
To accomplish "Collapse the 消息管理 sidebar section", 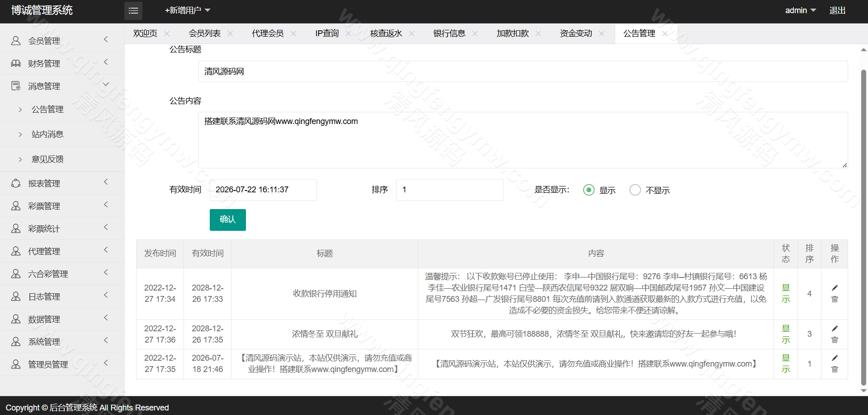I will point(62,86).
